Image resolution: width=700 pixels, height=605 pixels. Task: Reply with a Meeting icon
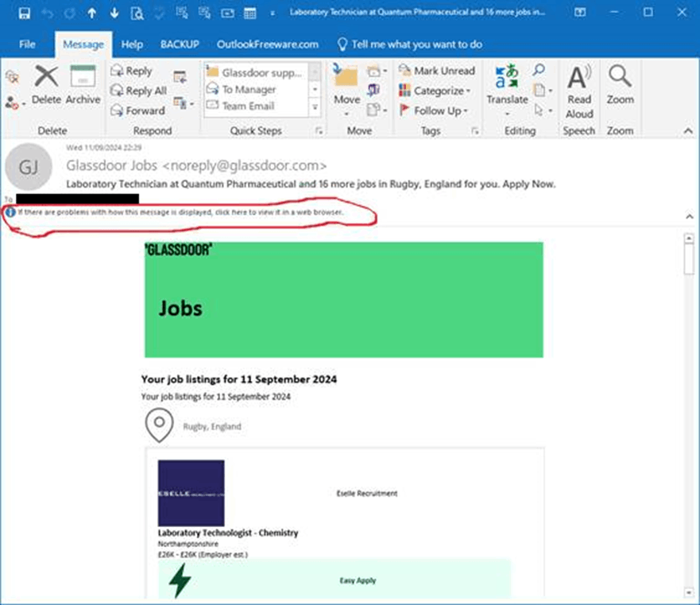(x=180, y=77)
